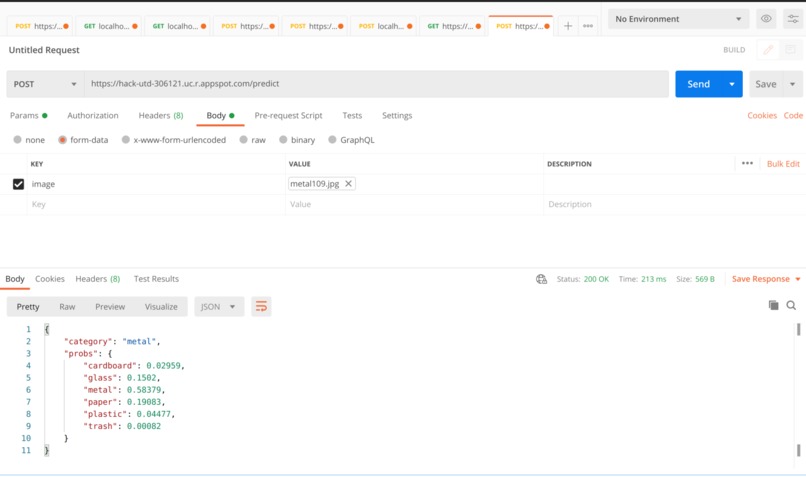Screen dimensions: 806x478
Task: Open column options ellipsis near Bulk Edit
Action: click(x=747, y=163)
